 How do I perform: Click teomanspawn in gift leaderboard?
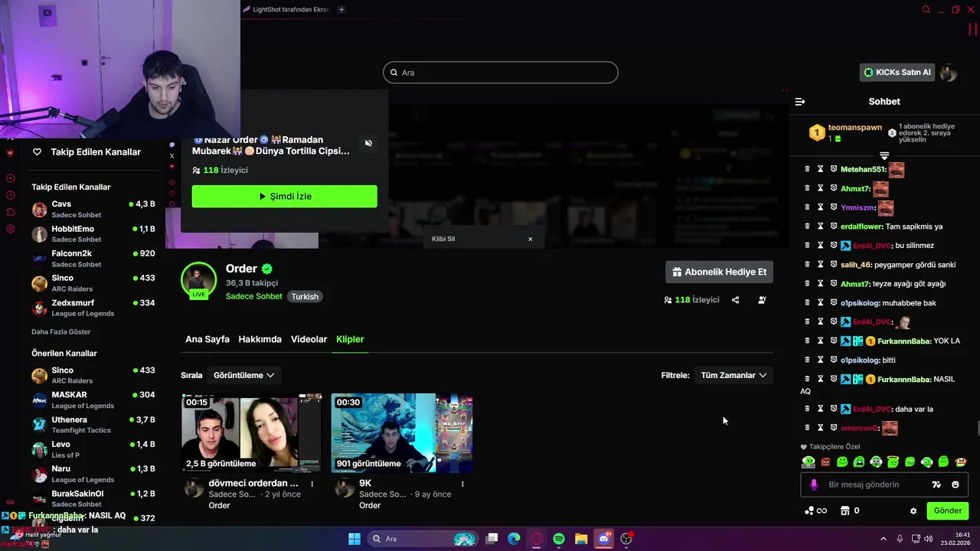click(x=854, y=128)
